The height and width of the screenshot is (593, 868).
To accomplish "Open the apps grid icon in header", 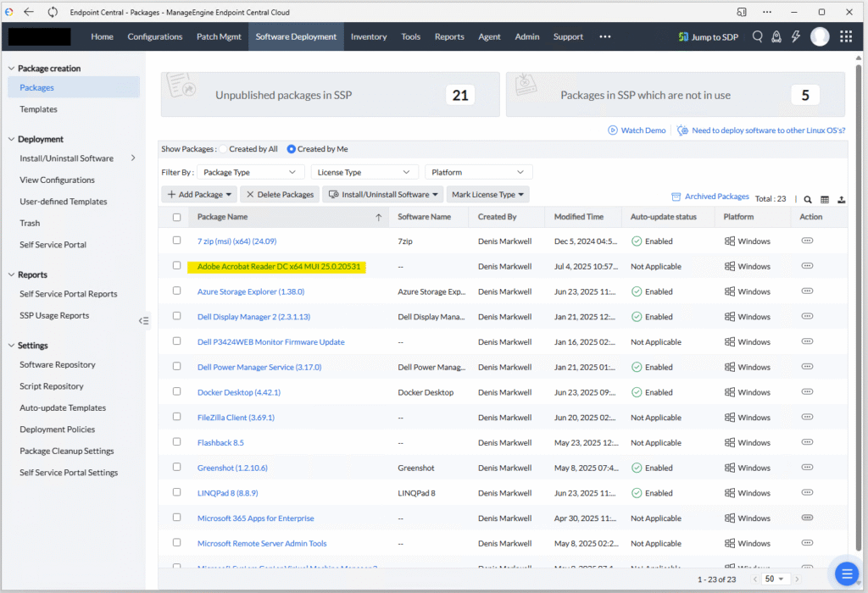I will (845, 36).
